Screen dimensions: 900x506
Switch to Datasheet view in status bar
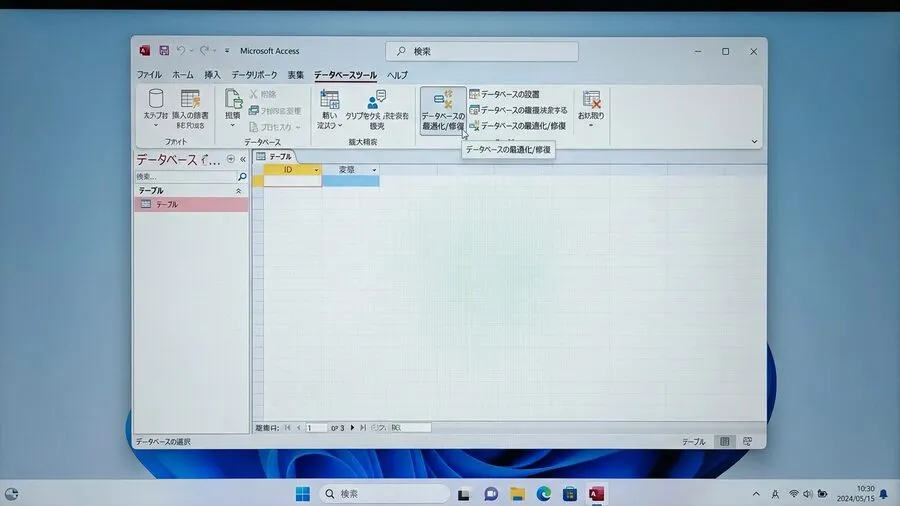tap(725, 441)
